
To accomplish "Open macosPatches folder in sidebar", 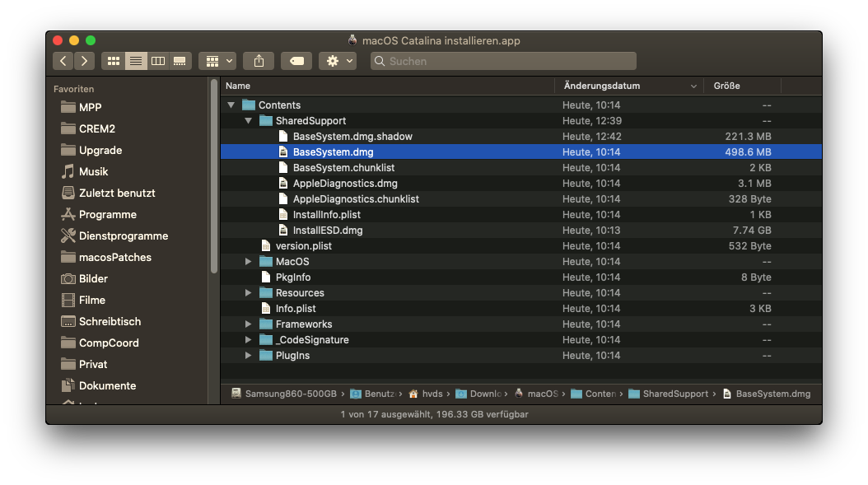I will point(105,257).
